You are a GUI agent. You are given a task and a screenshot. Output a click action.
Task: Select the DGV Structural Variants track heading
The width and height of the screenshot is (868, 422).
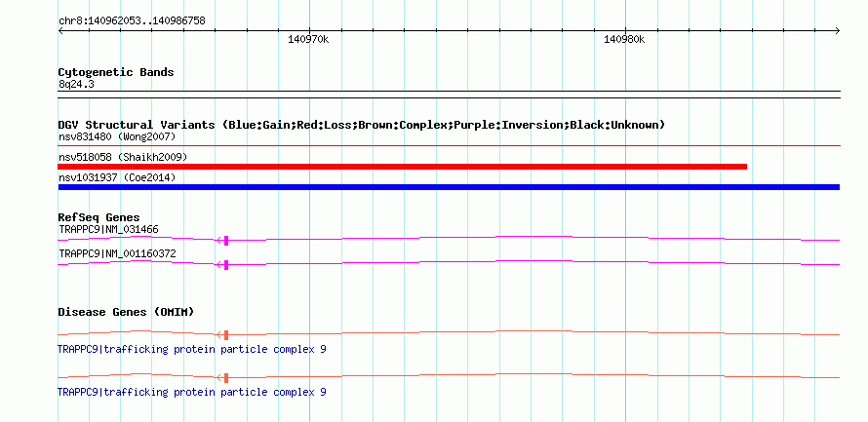point(362,125)
